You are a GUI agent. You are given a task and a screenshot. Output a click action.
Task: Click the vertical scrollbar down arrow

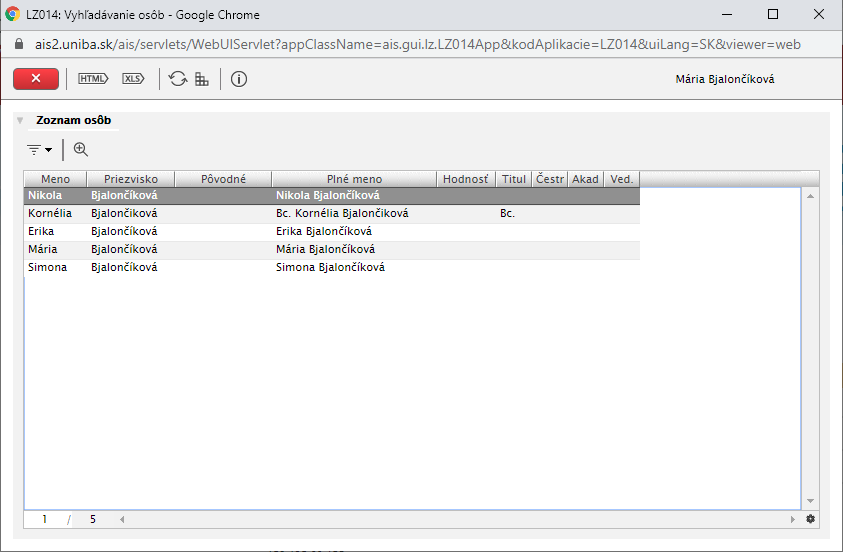pos(810,500)
